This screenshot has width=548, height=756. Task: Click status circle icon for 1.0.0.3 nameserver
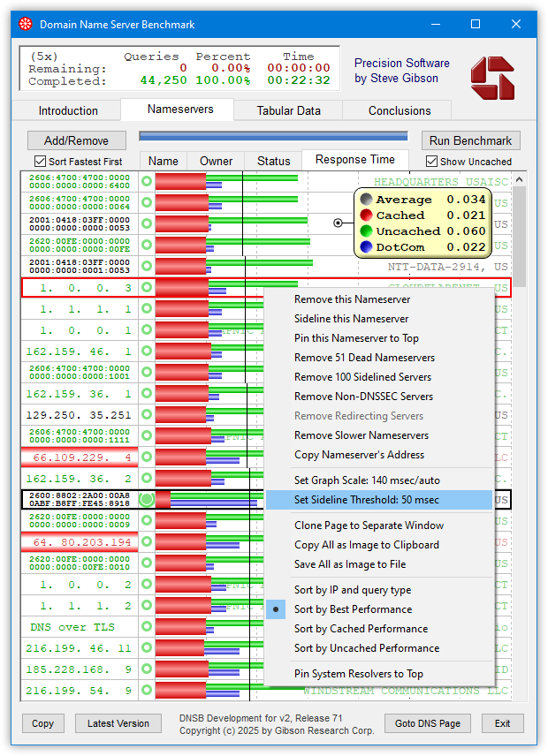point(147,288)
